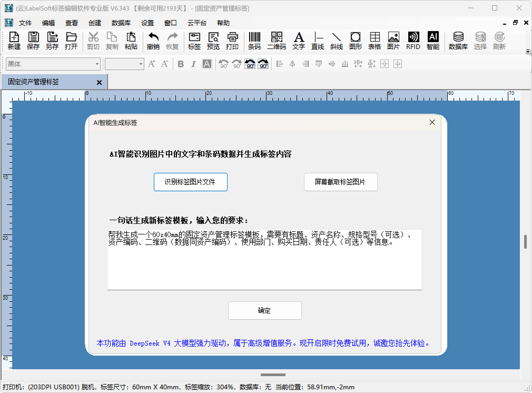The height and width of the screenshot is (393, 532).
Task: Select the 表格 table tool
Action: [375, 41]
